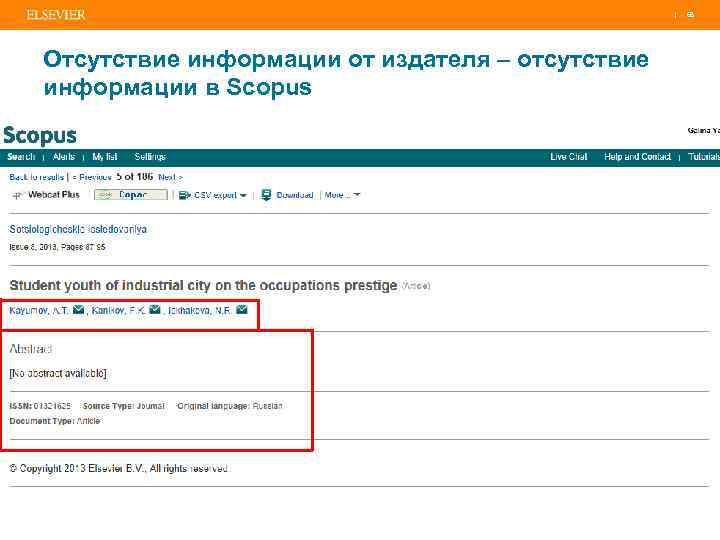Click the 'Source Type: Journal' text
720x540 pixels.
point(124,406)
